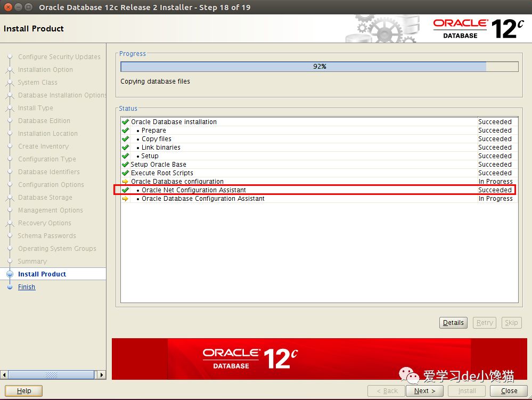The image size is (532, 400).
Task: Click green checkmark beside Oracle Database installation
Action: coord(125,121)
